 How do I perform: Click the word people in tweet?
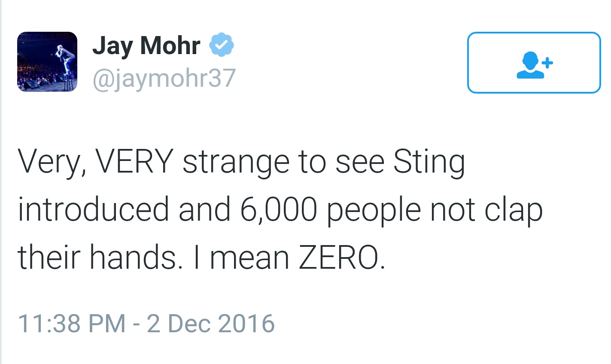[374, 210]
